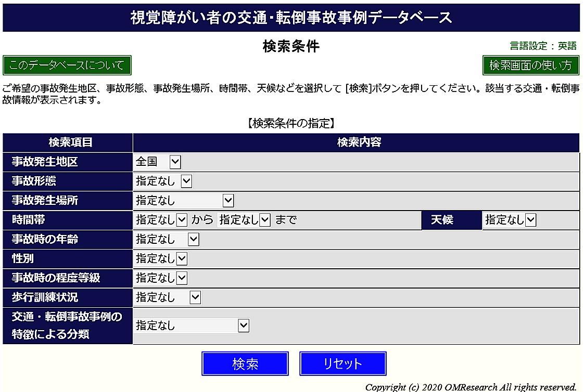Open the 事故時の程度等級 dropdown
The image size is (585, 392).
pos(161,278)
